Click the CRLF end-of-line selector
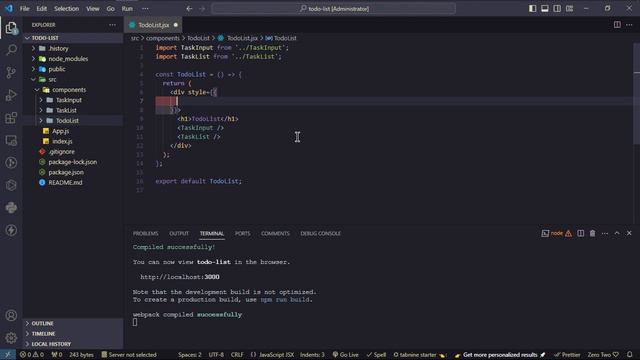The height and width of the screenshot is (360, 640). (x=237, y=355)
